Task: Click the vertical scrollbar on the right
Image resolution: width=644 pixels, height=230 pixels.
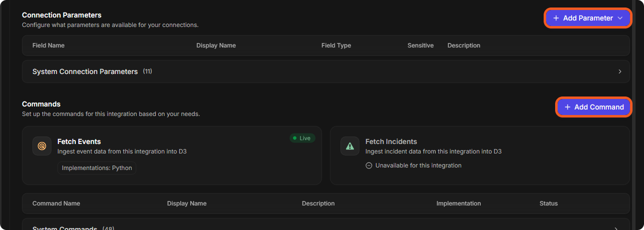Action: pos(634,115)
